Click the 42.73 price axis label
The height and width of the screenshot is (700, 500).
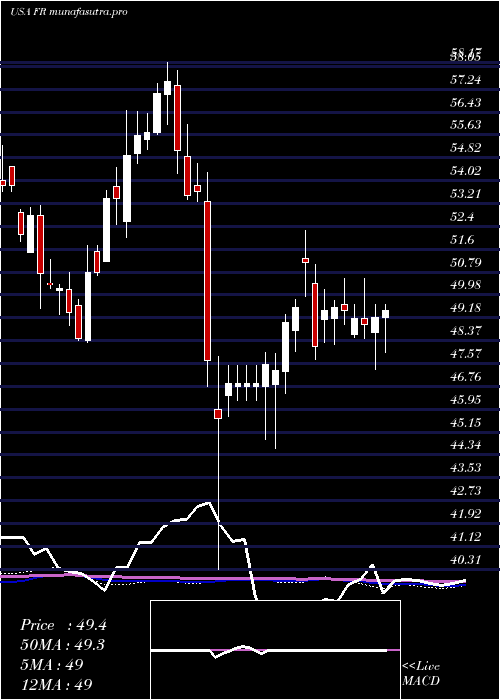466,491
